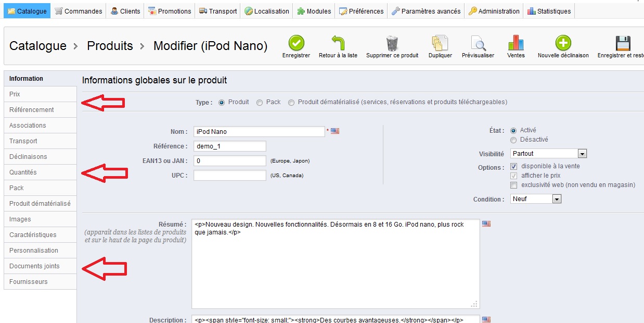Screen dimensions: 644x323
Task: Click the language flag beside Nom field
Action: pos(335,131)
